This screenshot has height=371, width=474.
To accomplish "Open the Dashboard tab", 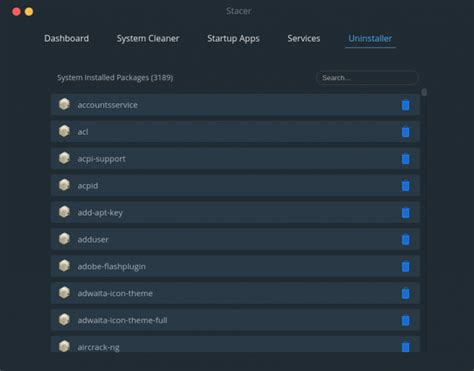I will [x=67, y=39].
